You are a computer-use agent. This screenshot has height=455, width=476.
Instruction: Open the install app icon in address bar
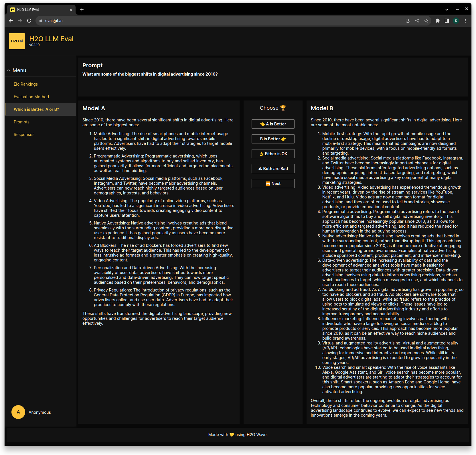(x=408, y=21)
